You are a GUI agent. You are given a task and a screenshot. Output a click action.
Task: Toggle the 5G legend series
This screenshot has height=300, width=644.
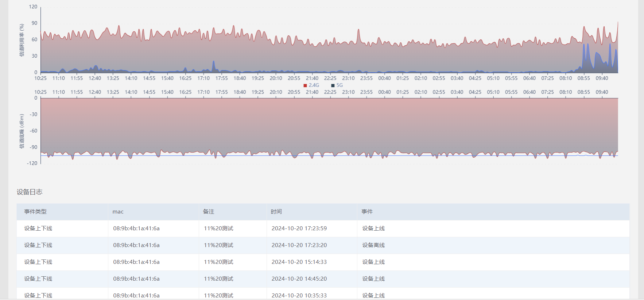point(337,85)
